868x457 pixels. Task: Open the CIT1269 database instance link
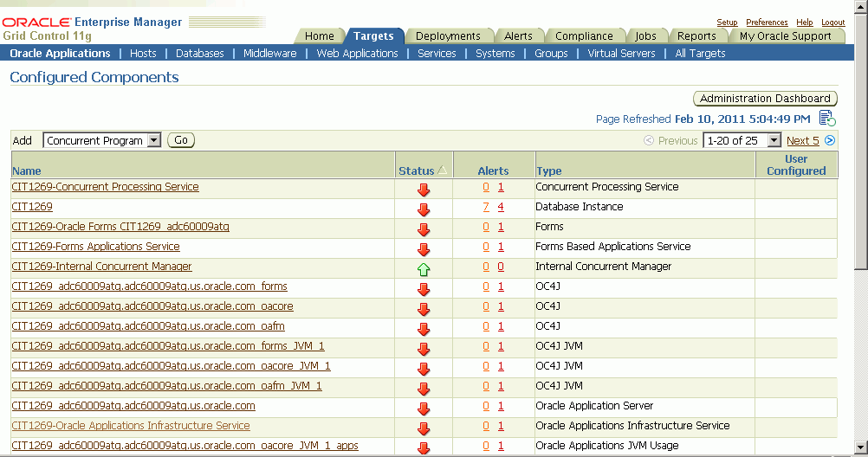click(x=32, y=207)
